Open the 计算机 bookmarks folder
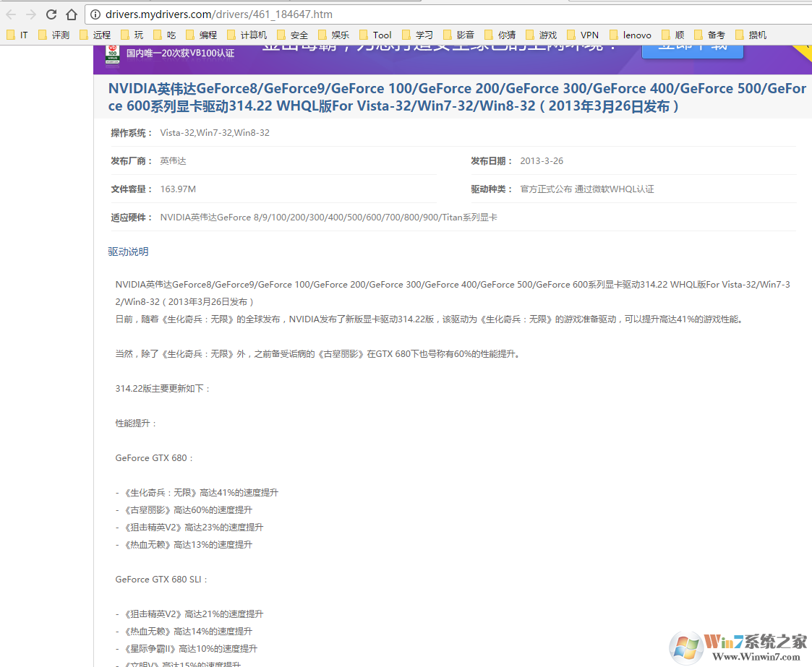This screenshot has width=812, height=667. tap(247, 35)
